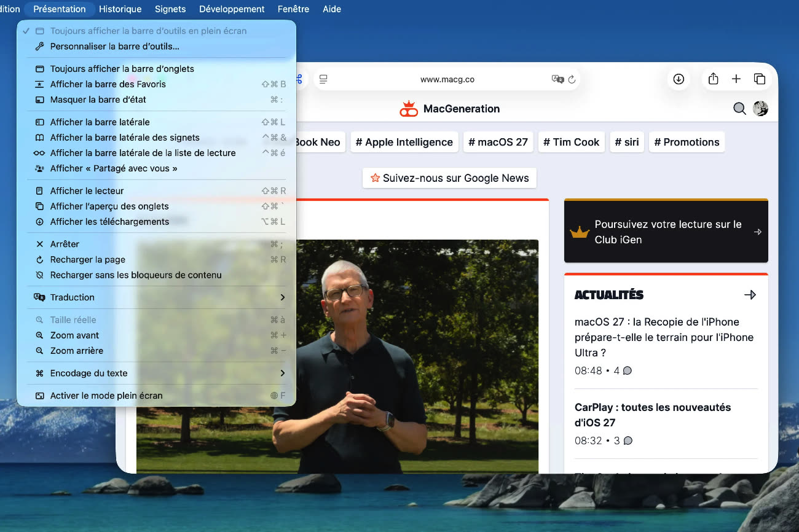This screenshot has width=799, height=532.
Task: Reload the page with the address bar icon
Action: pos(572,79)
